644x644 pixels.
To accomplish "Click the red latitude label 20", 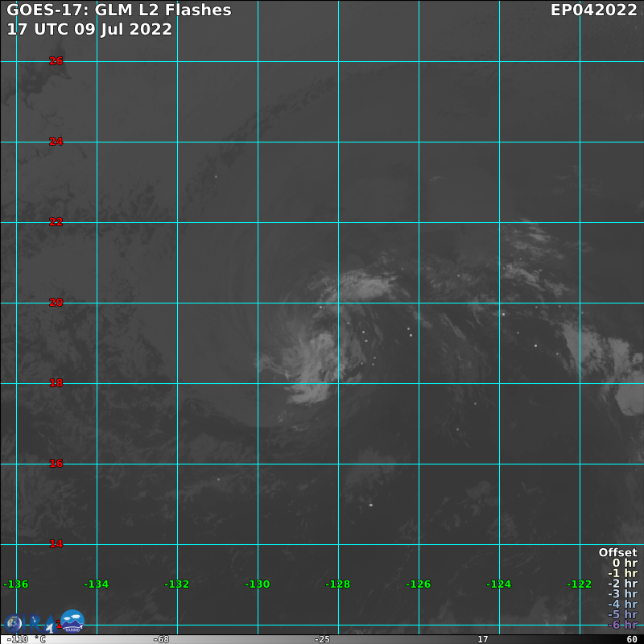I will coord(56,302).
